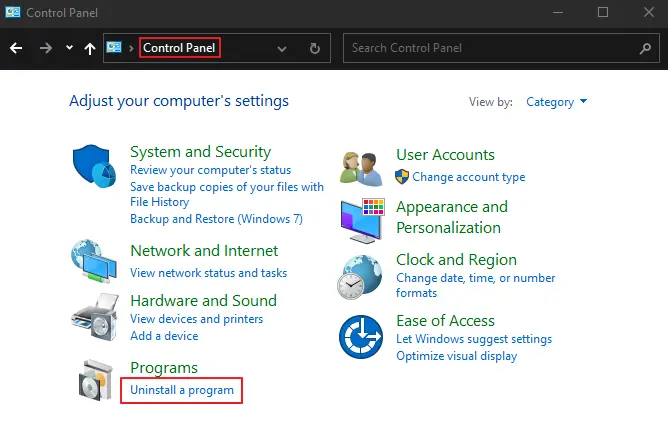The image size is (668, 431).
Task: Go up one level with the up arrow
Action: tap(90, 49)
